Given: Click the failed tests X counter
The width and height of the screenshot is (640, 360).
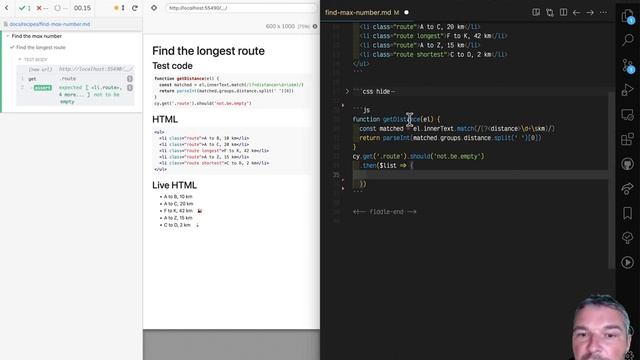Looking at the screenshot, I should pyautogui.click(x=42, y=8).
